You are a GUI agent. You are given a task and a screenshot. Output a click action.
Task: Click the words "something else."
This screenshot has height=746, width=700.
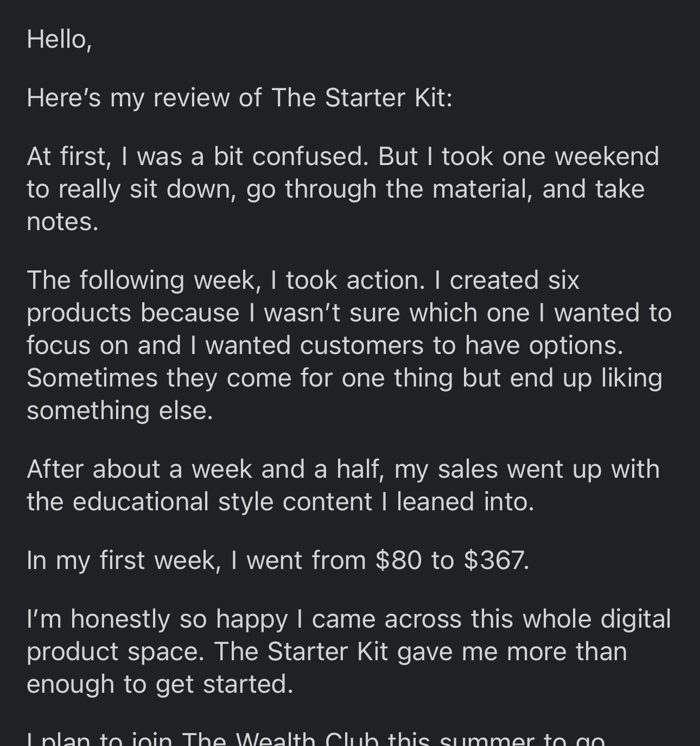[120, 410]
